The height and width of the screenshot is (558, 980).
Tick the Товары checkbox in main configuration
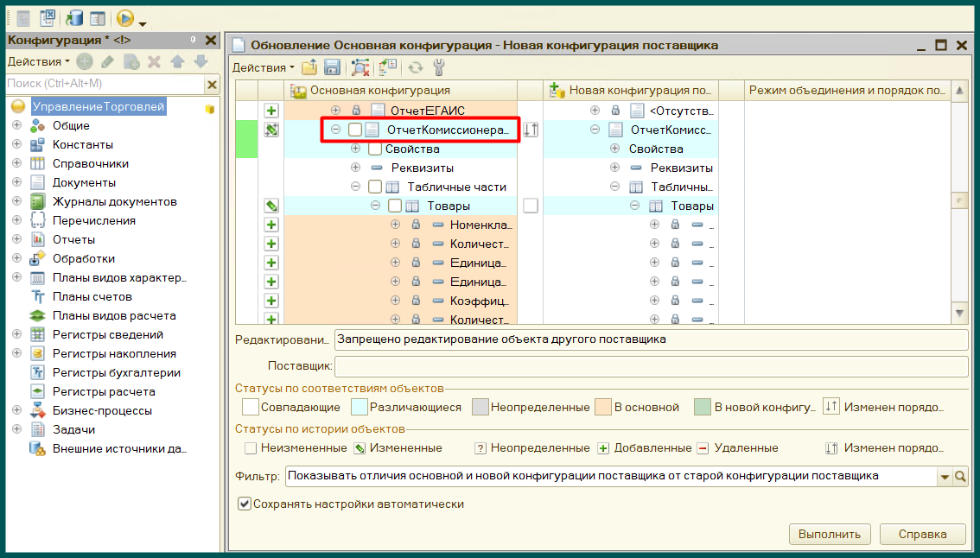coord(395,206)
